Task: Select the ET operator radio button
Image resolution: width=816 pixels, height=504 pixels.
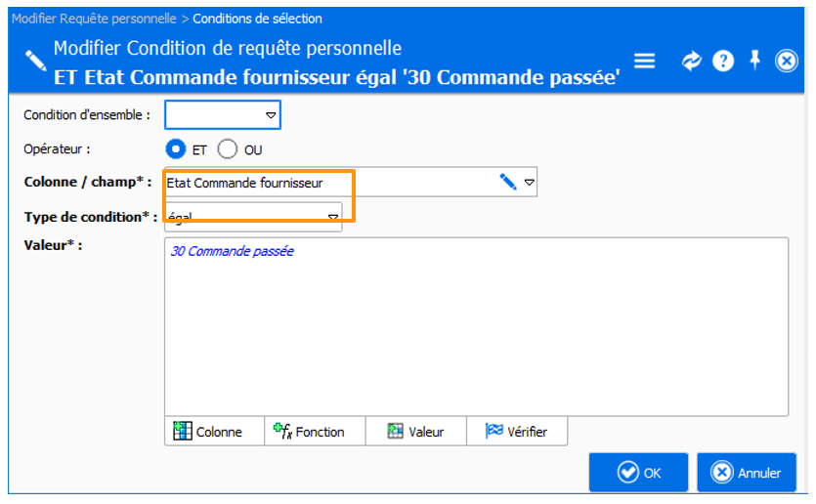Action: tap(176, 149)
